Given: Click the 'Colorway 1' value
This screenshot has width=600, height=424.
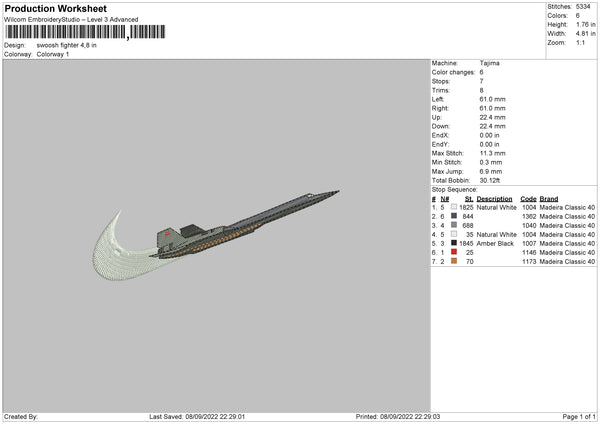Looking at the screenshot, I should point(53,54).
